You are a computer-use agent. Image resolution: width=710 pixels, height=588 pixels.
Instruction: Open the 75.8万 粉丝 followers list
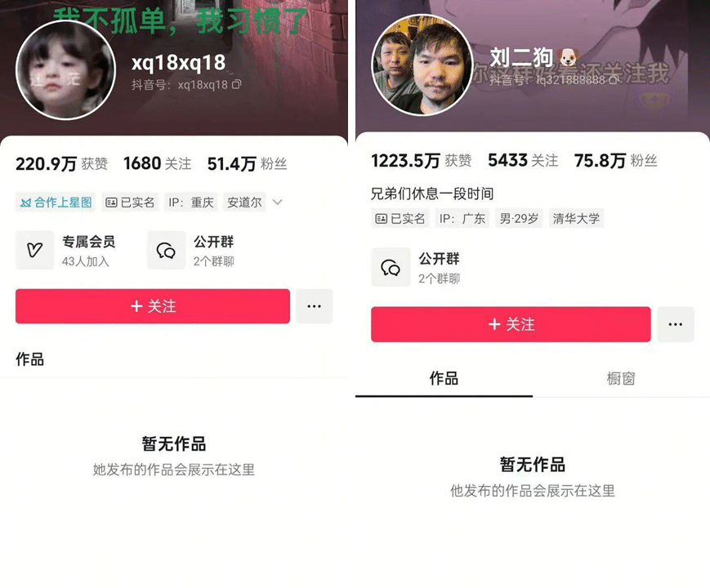pos(615,160)
